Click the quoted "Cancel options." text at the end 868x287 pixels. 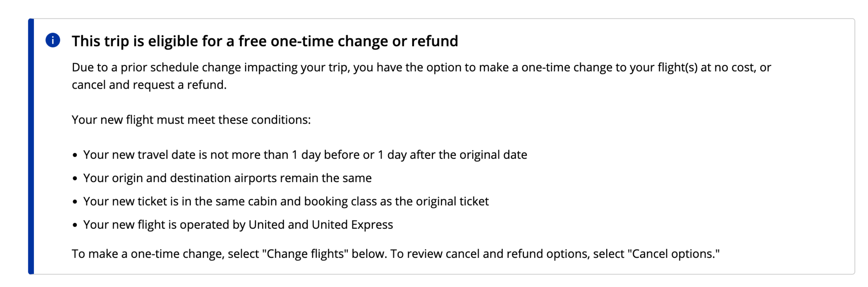(674, 254)
